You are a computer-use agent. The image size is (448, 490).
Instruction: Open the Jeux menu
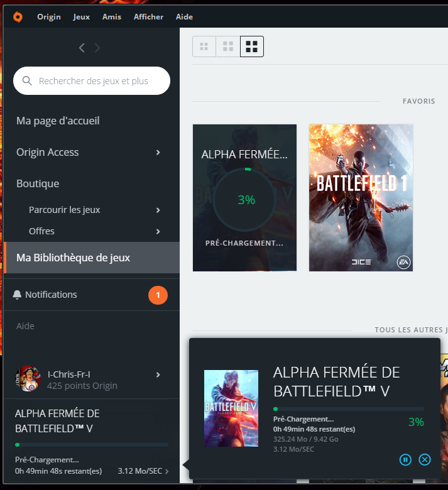point(81,17)
